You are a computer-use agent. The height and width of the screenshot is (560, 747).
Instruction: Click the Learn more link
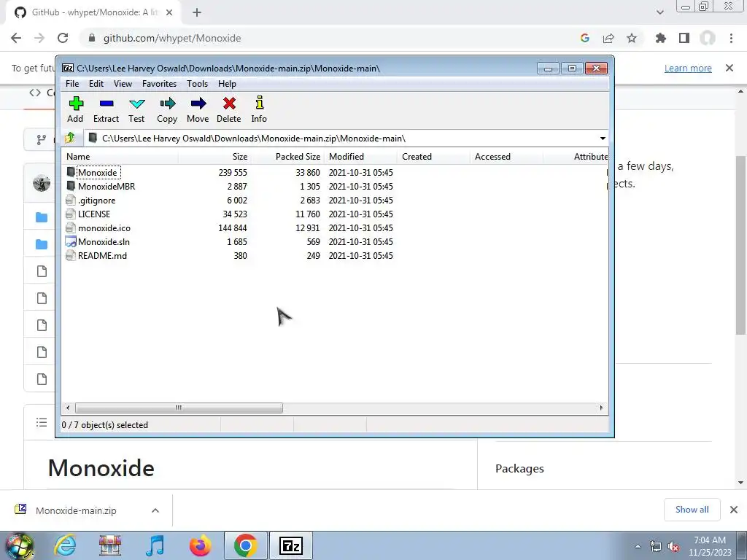pos(688,68)
